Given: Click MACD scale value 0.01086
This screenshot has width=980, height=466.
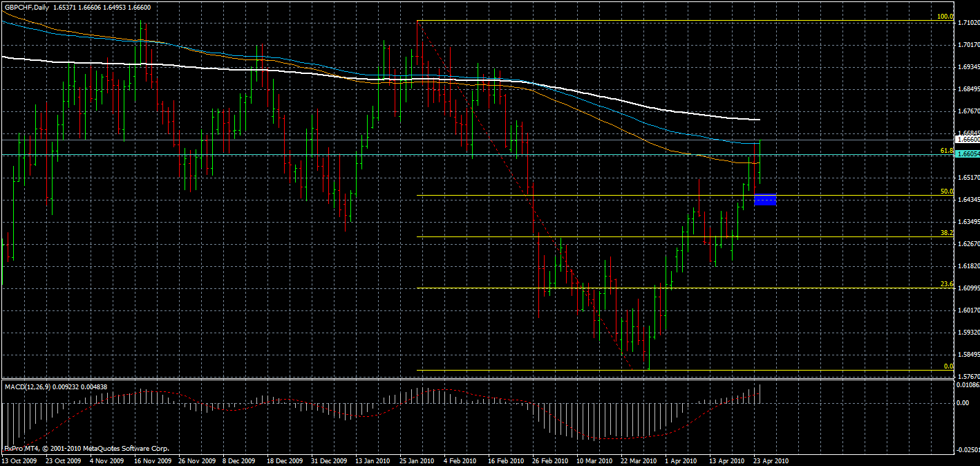Looking at the screenshot, I should tap(968, 384).
